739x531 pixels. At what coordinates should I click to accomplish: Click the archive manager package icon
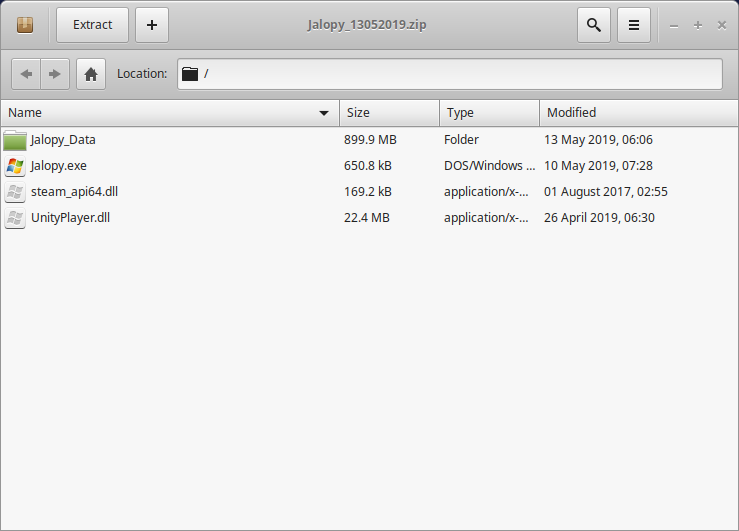tap(25, 25)
